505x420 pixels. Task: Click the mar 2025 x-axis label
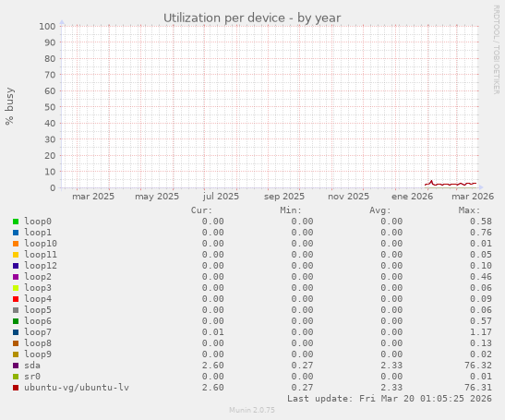click(93, 196)
